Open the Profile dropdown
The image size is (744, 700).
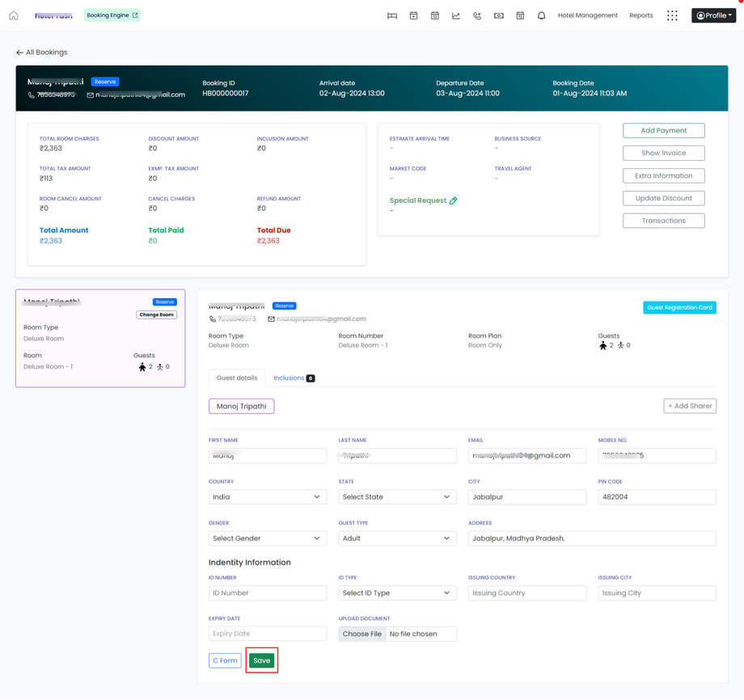click(x=713, y=15)
